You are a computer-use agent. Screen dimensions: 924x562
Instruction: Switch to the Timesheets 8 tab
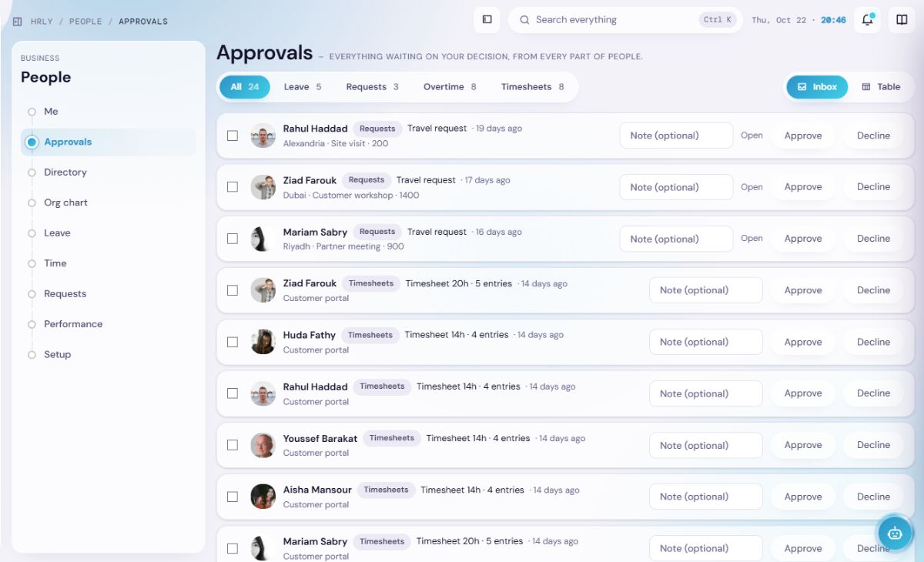532,87
